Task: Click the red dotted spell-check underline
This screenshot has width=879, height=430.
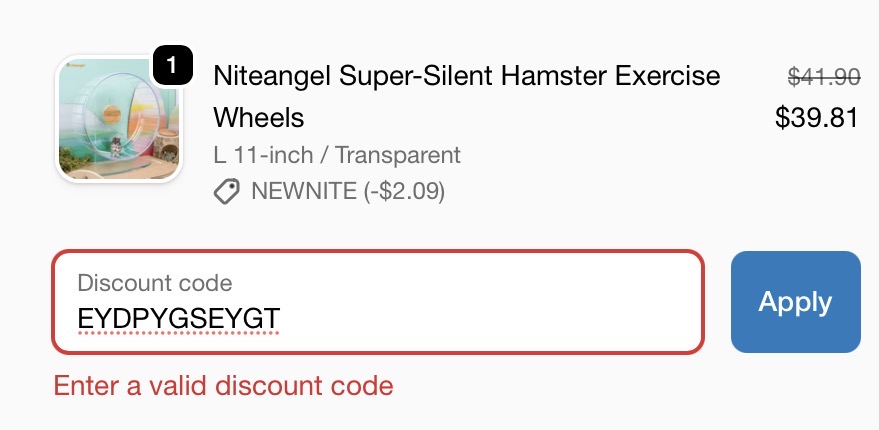Action: pos(178,334)
